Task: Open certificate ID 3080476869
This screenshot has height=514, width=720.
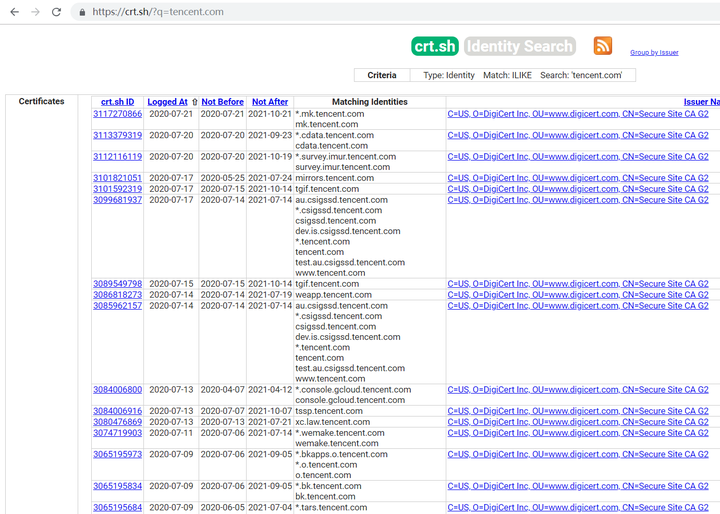Action: [118, 422]
